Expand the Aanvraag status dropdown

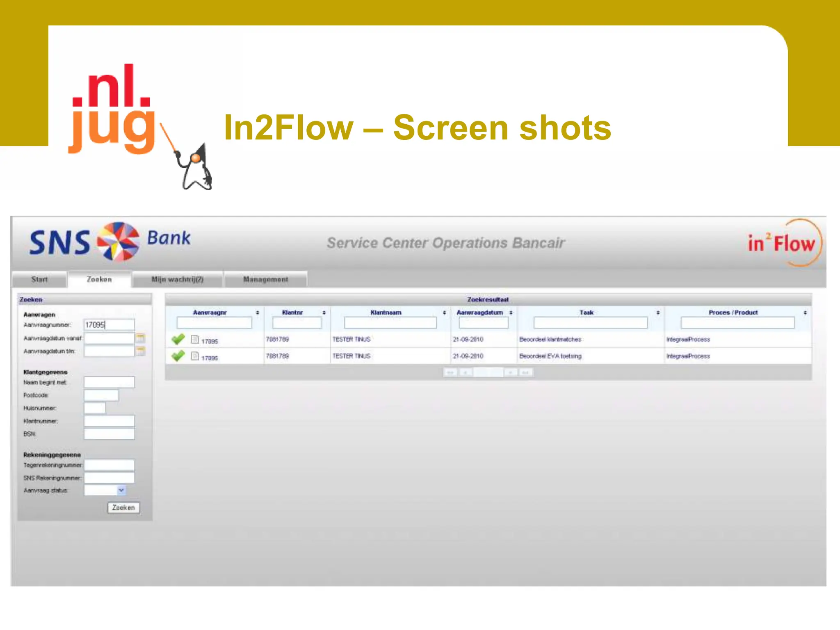(121, 490)
